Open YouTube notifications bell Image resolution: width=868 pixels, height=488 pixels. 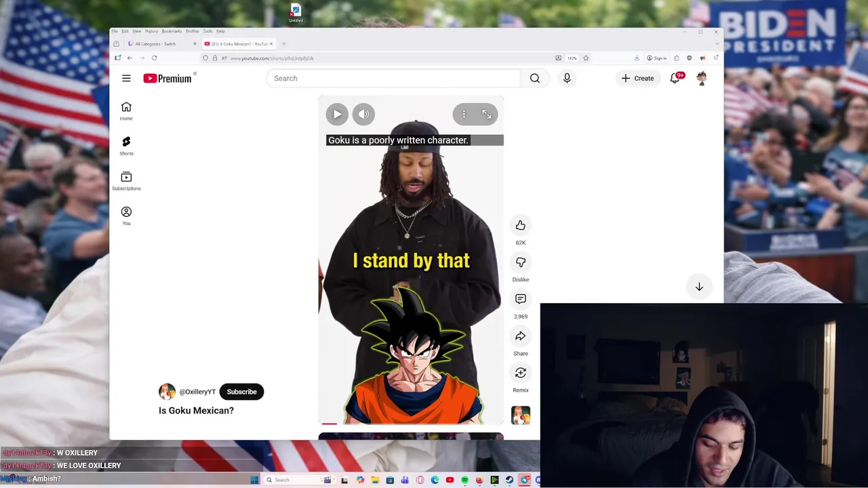(675, 79)
